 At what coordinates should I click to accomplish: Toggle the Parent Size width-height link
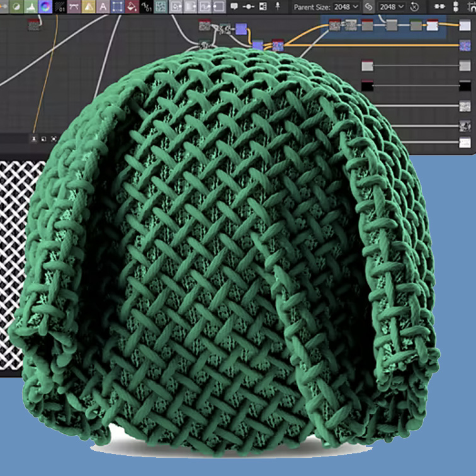[x=368, y=7]
